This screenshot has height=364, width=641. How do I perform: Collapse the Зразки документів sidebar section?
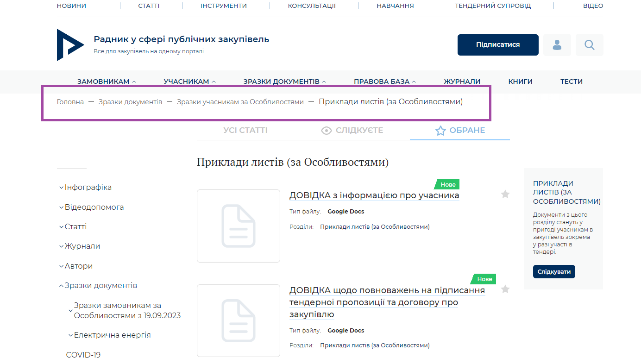click(x=101, y=286)
